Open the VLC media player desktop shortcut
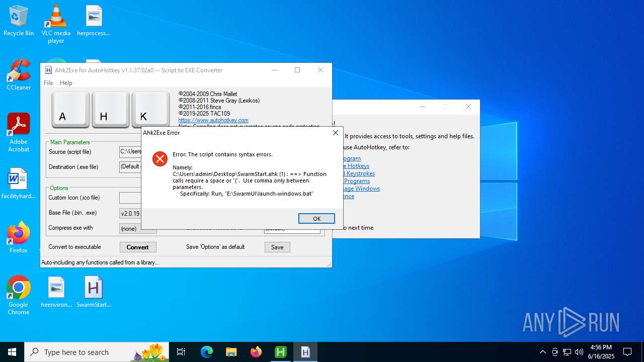 56,24
